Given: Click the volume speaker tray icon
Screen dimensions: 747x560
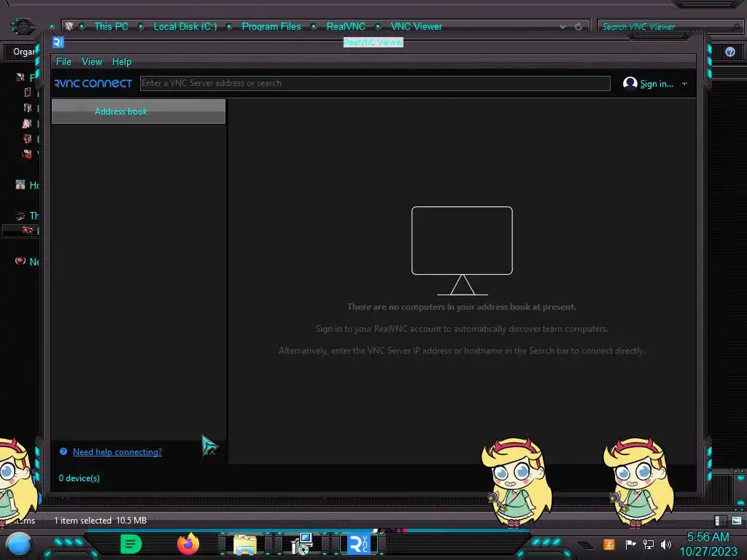Looking at the screenshot, I should (x=666, y=544).
